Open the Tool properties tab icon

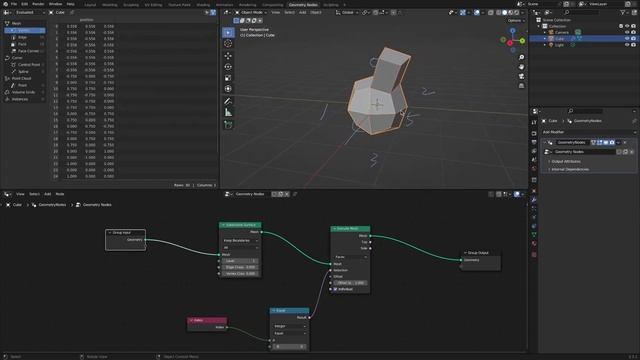(534, 122)
